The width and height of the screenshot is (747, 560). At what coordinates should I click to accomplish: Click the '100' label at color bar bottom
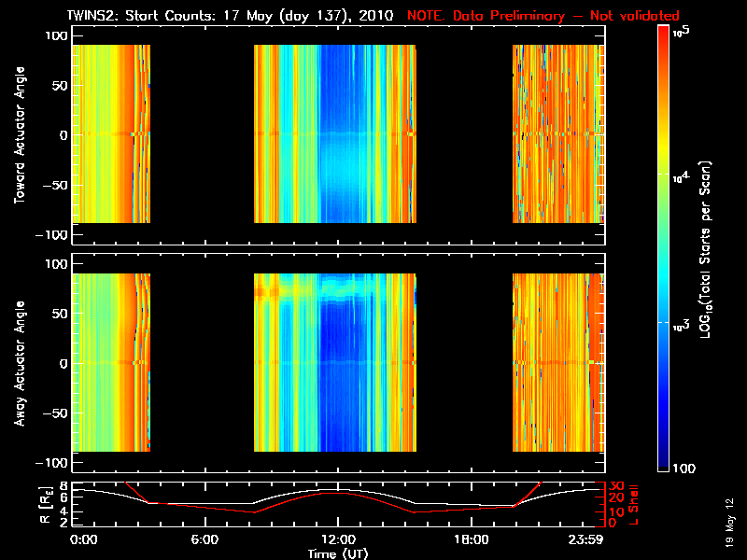tap(684, 469)
